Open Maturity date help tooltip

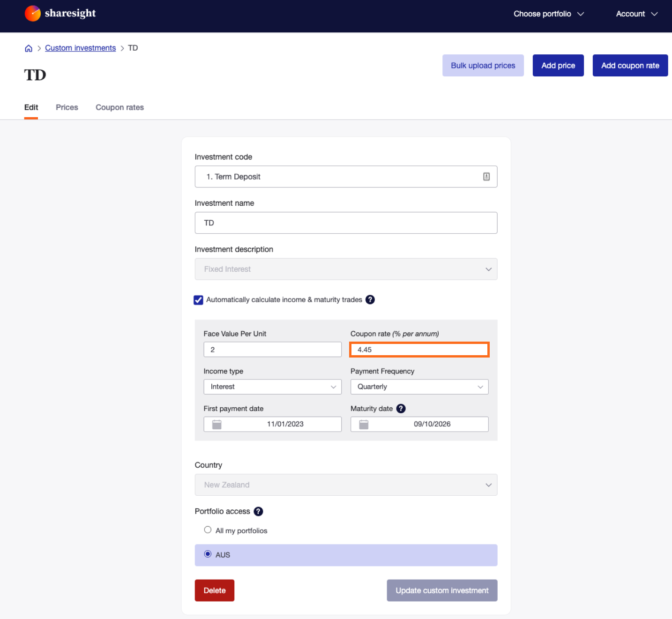click(401, 409)
